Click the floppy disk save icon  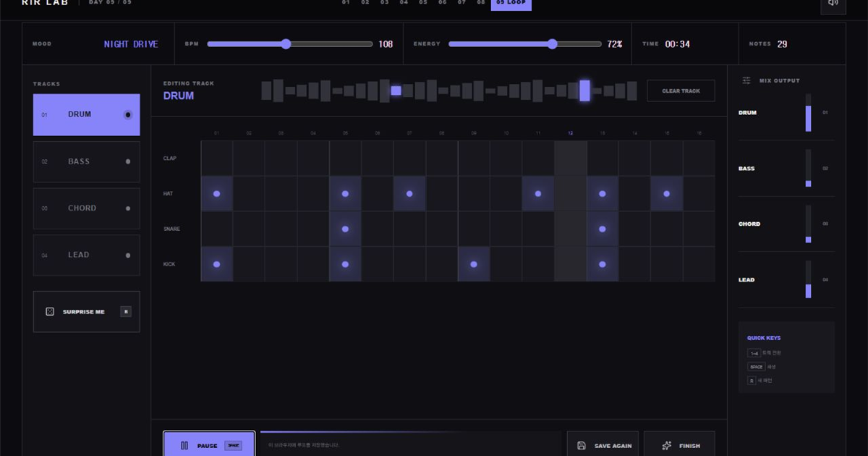tap(582, 446)
